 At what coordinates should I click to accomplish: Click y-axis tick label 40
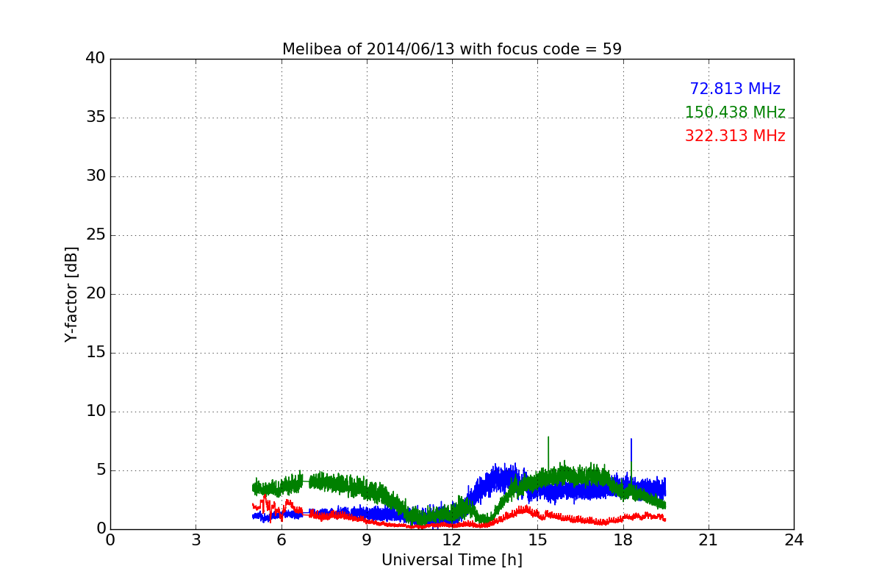pyautogui.click(x=96, y=59)
